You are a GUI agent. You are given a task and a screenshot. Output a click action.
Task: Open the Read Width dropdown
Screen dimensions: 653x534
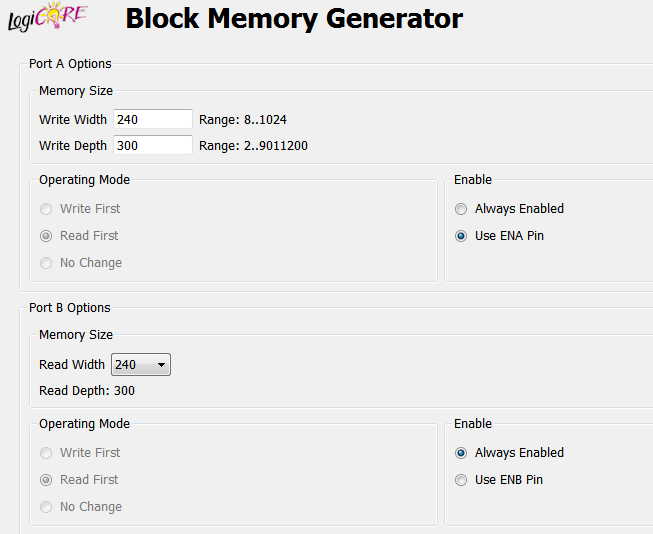pos(141,365)
